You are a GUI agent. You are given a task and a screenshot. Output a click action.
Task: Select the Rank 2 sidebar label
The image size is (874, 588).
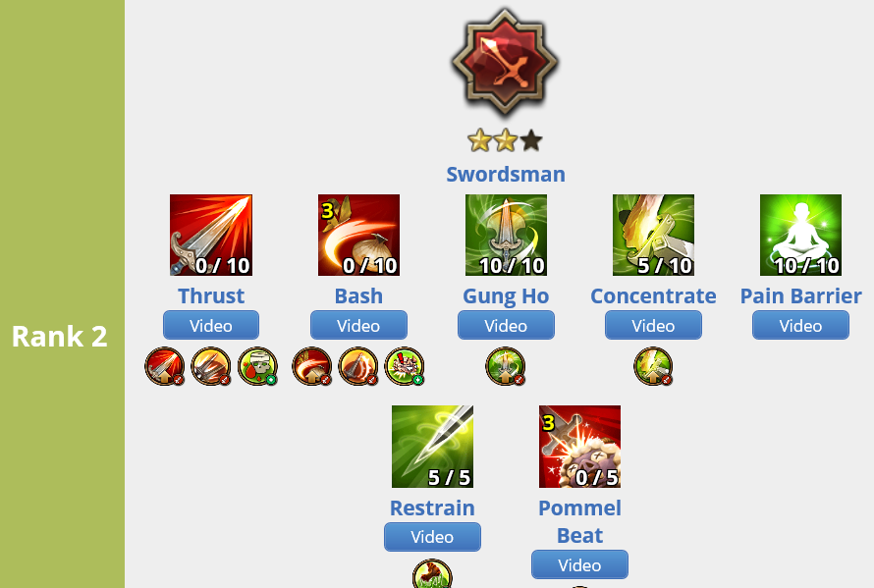click(60, 337)
